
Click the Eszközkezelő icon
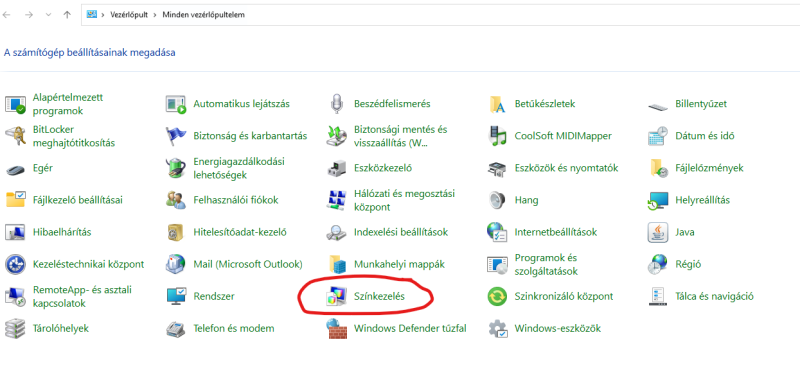tap(336, 168)
